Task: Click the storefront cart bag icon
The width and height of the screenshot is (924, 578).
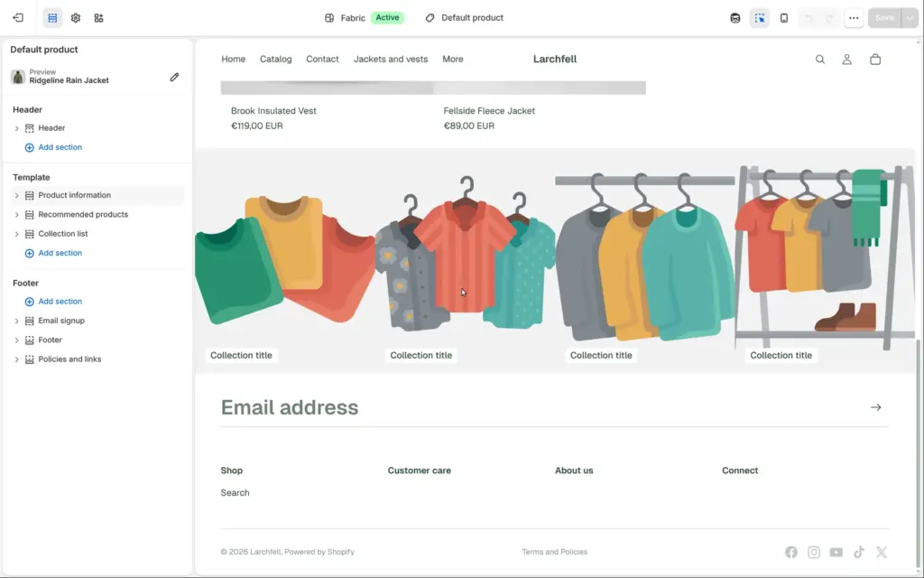Action: (x=875, y=59)
